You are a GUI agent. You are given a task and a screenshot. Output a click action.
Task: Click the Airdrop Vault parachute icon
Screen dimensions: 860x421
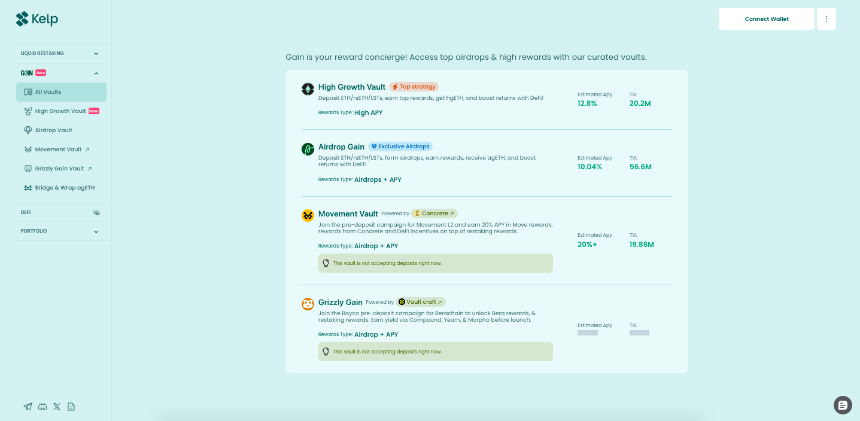pos(28,130)
